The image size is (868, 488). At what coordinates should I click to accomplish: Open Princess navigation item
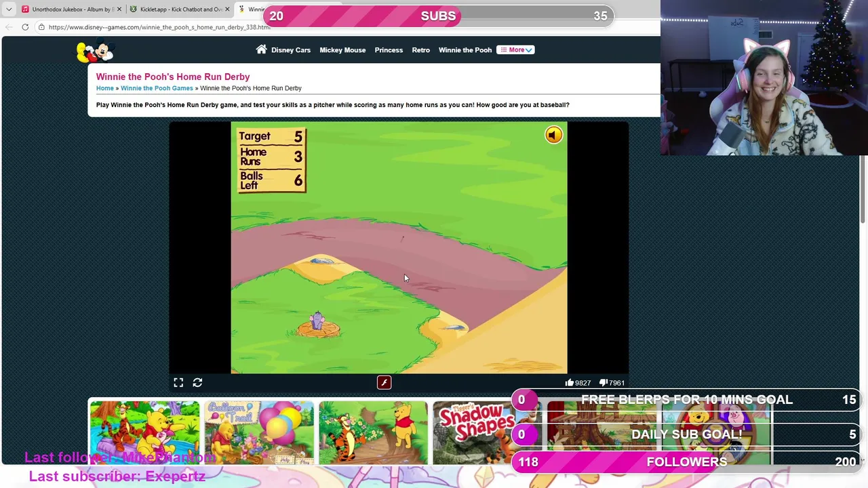tap(389, 50)
